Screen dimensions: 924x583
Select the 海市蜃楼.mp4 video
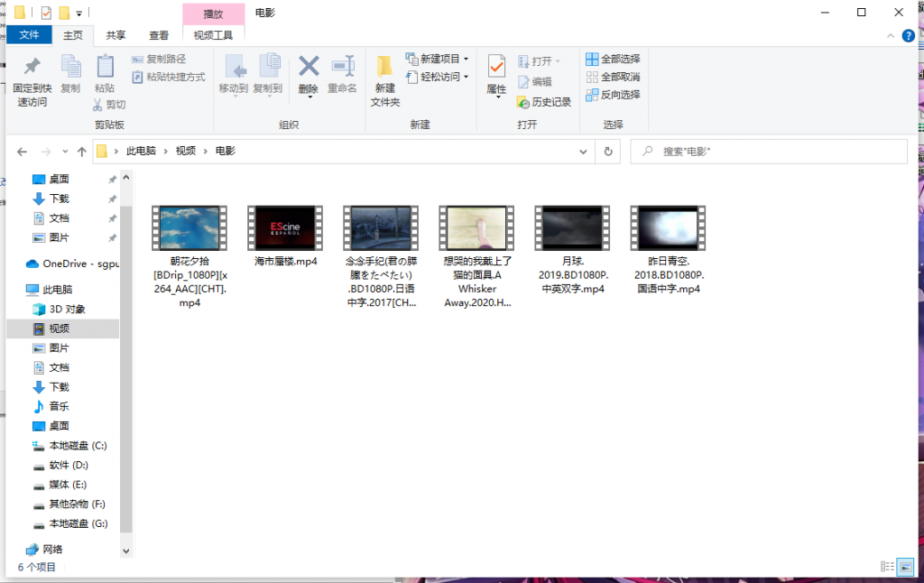pos(285,236)
